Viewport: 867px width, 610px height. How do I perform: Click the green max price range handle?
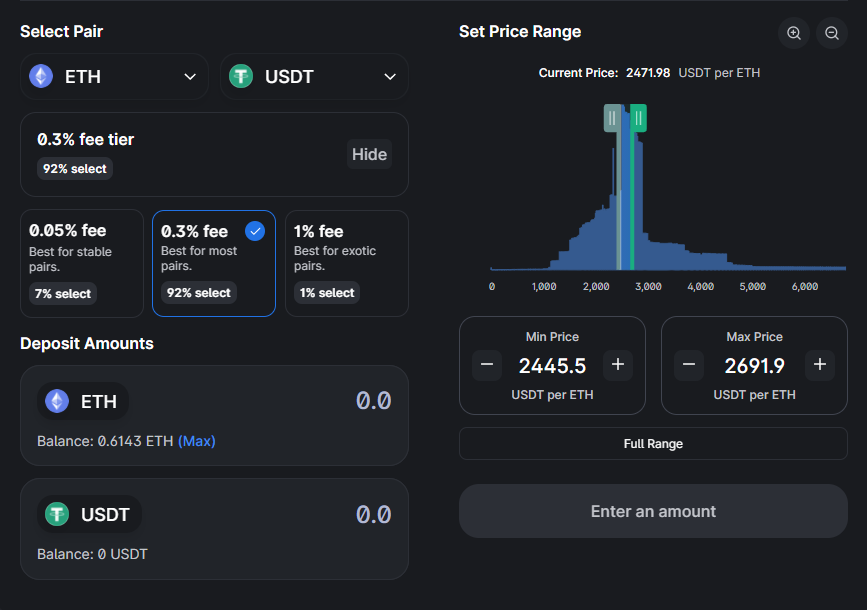[x=638, y=118]
